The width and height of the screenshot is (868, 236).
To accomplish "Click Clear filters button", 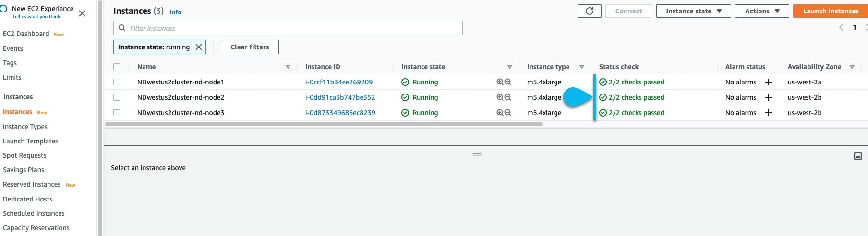I will [x=250, y=47].
